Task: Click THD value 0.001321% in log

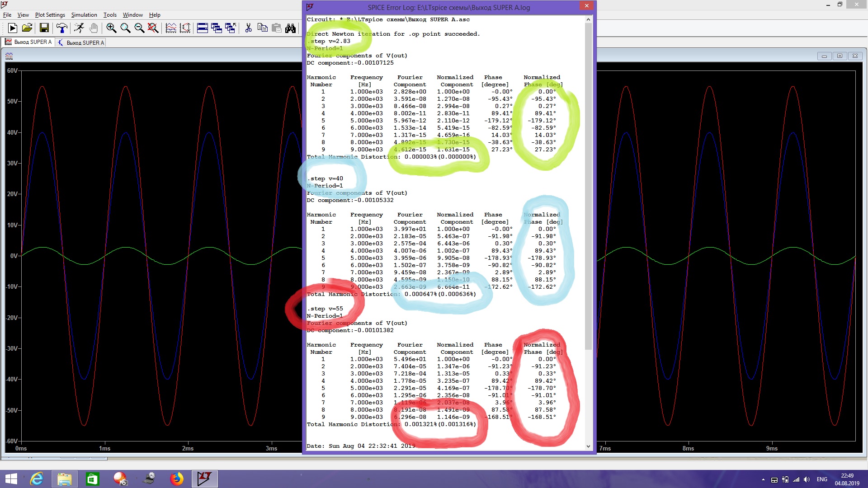Action: (421, 424)
